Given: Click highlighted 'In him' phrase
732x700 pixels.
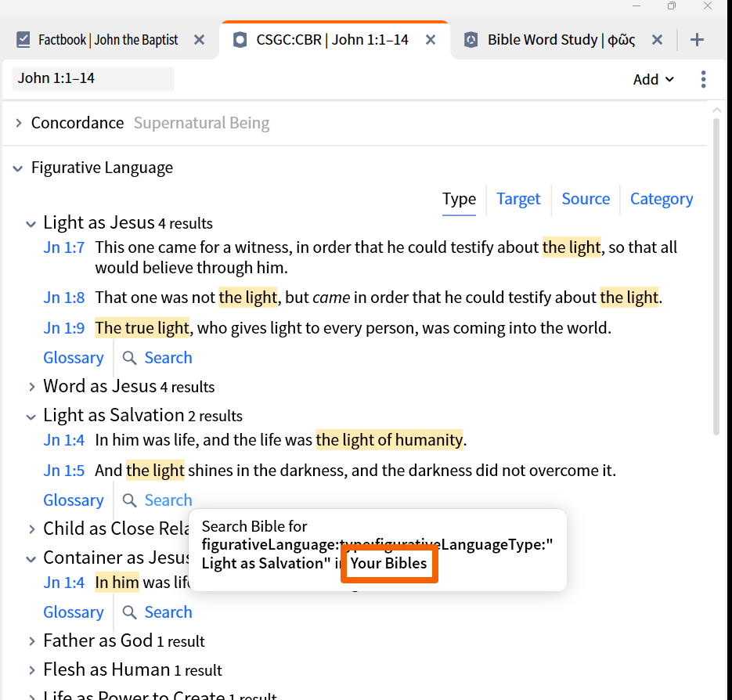Looking at the screenshot, I should coord(117,583).
